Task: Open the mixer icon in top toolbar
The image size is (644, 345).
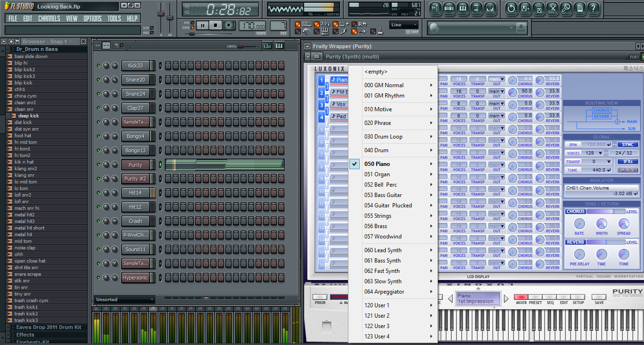Action: 490,8
